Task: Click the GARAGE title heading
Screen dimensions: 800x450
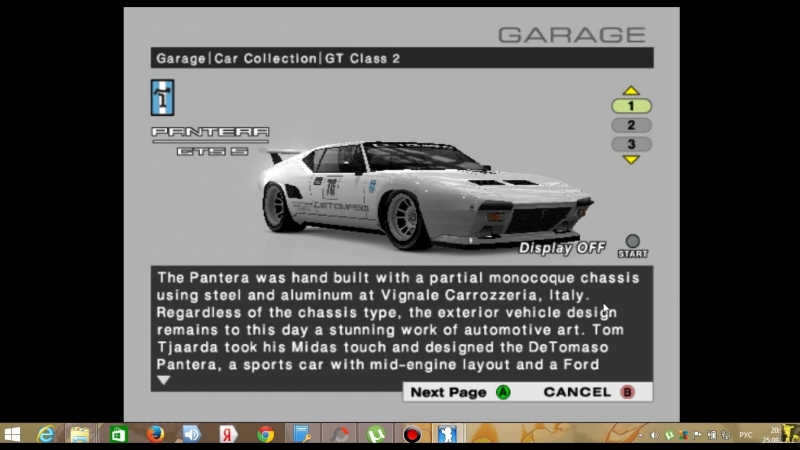Action: (x=572, y=35)
